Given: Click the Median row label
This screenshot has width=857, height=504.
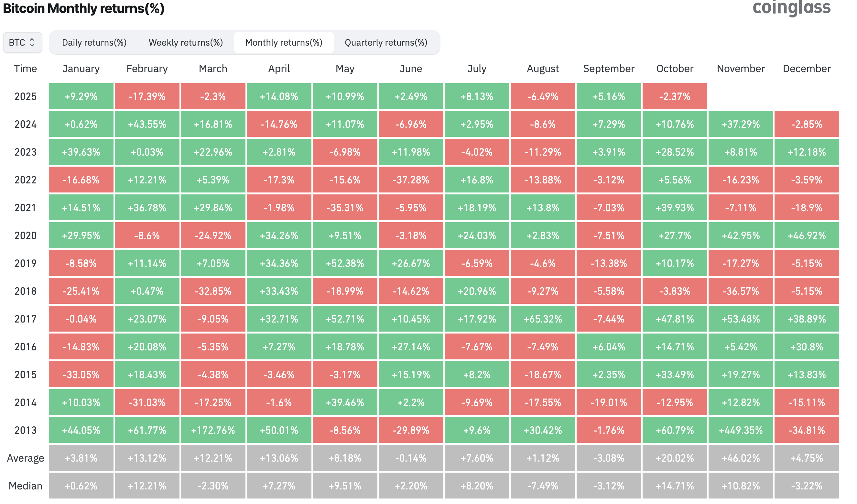Looking at the screenshot, I should (x=26, y=486).
